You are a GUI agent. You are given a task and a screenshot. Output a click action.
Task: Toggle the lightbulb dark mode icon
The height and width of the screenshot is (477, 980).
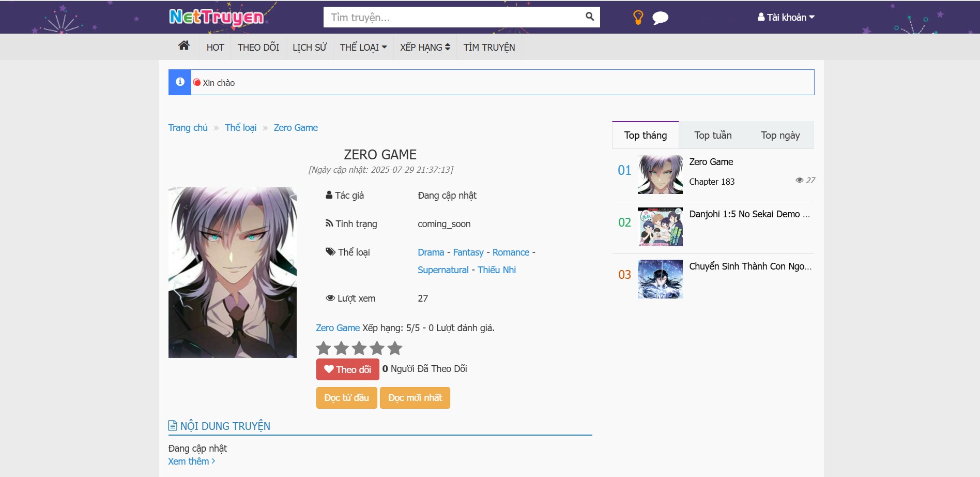point(638,18)
